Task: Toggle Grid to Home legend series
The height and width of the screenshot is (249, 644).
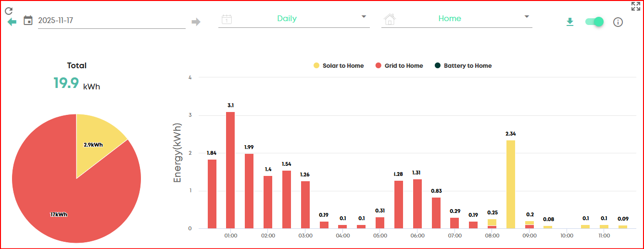Action: (399, 65)
